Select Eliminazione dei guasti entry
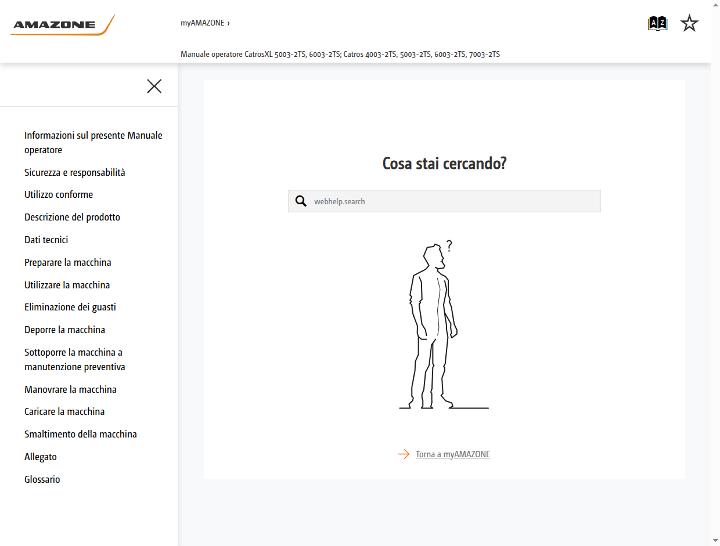 (70, 307)
